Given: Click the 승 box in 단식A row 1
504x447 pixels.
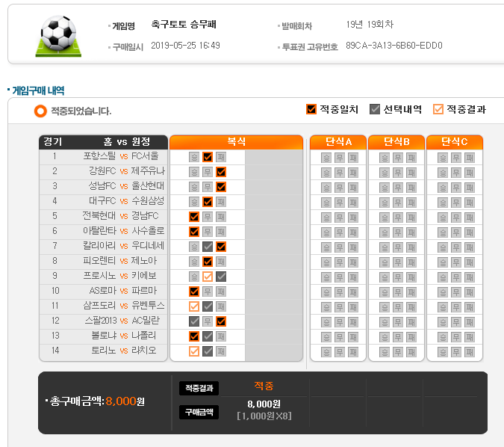Looking at the screenshot, I should [x=326, y=158].
